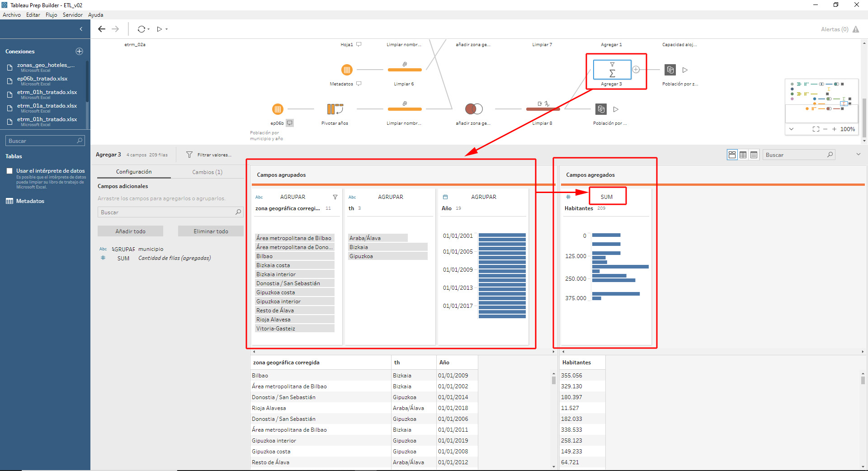Enable Usar el intérprete de datos
The width and height of the screenshot is (868, 471).
[x=9, y=171]
